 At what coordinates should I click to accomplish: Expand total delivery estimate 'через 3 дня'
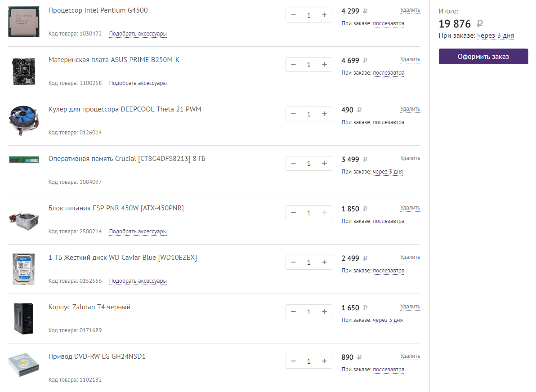point(495,36)
